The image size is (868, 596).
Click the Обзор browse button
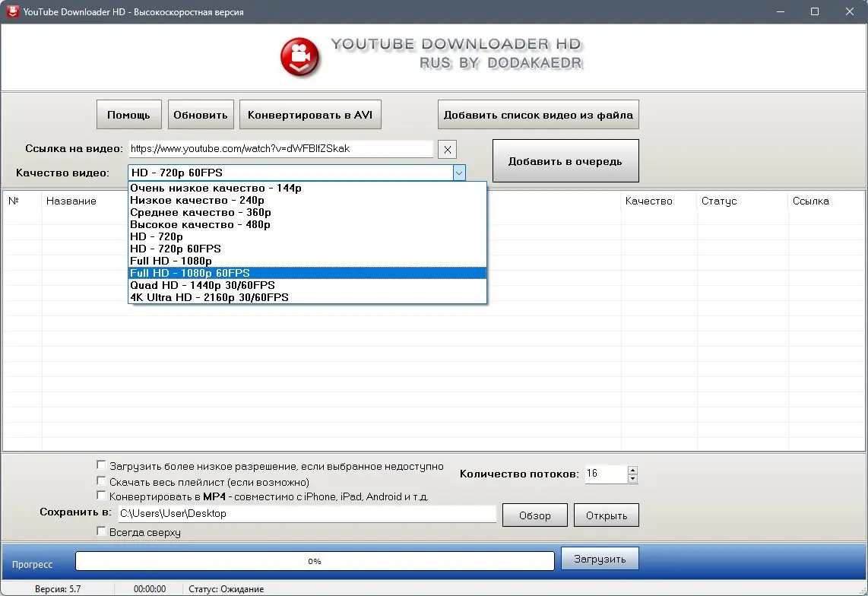point(535,515)
